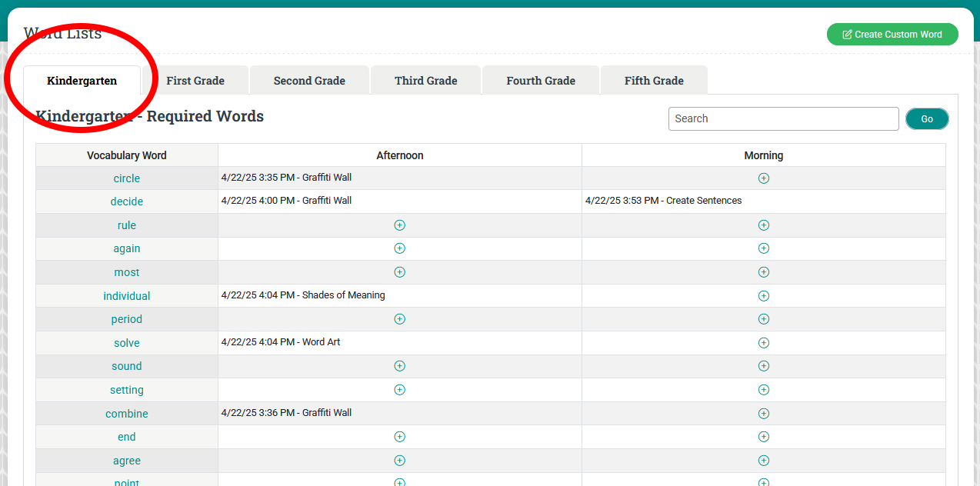Open the vocabulary word decide
This screenshot has width=980, height=486.
point(127,201)
